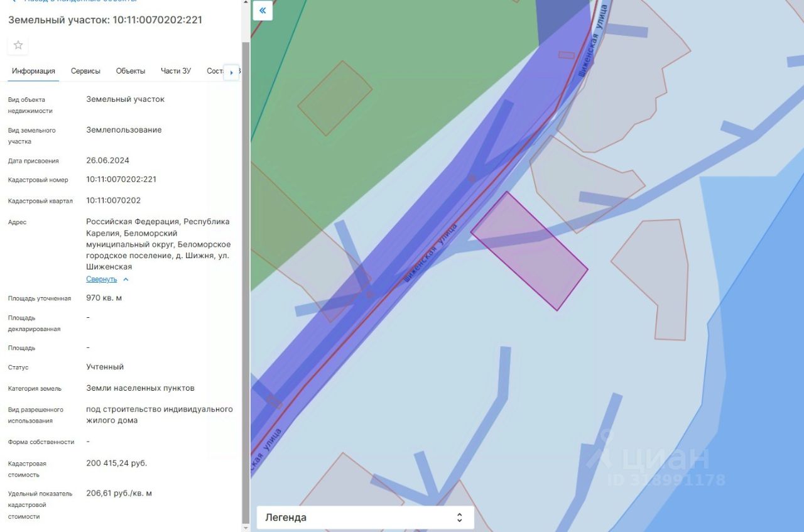Collapse the address with the Свернуть link

click(102, 280)
